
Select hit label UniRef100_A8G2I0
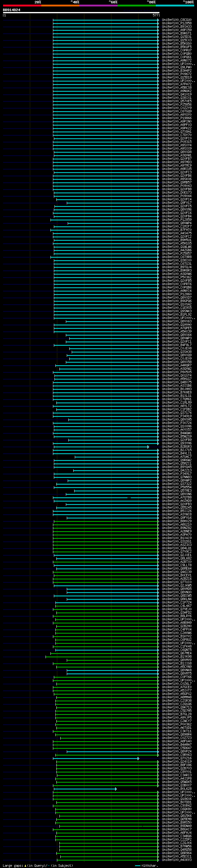coord(176,525)
